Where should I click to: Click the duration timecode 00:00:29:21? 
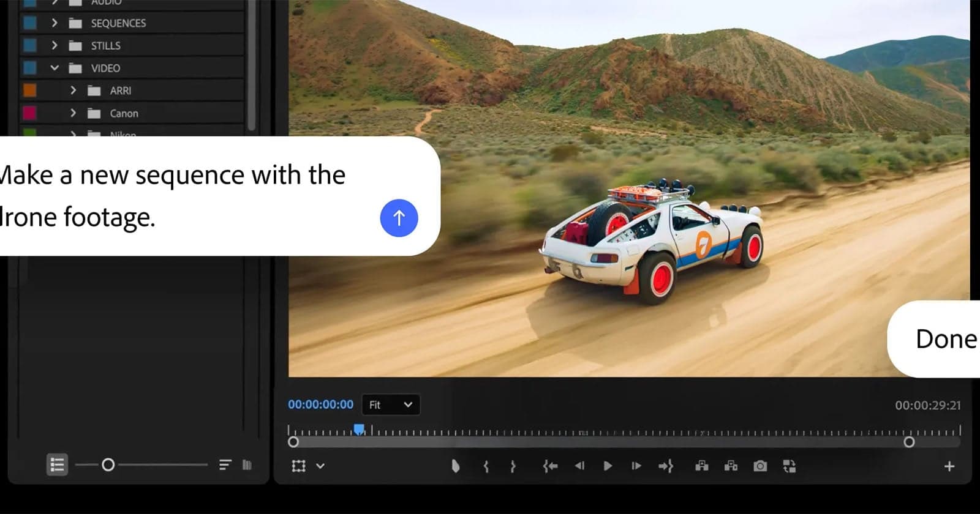pyautogui.click(x=928, y=405)
